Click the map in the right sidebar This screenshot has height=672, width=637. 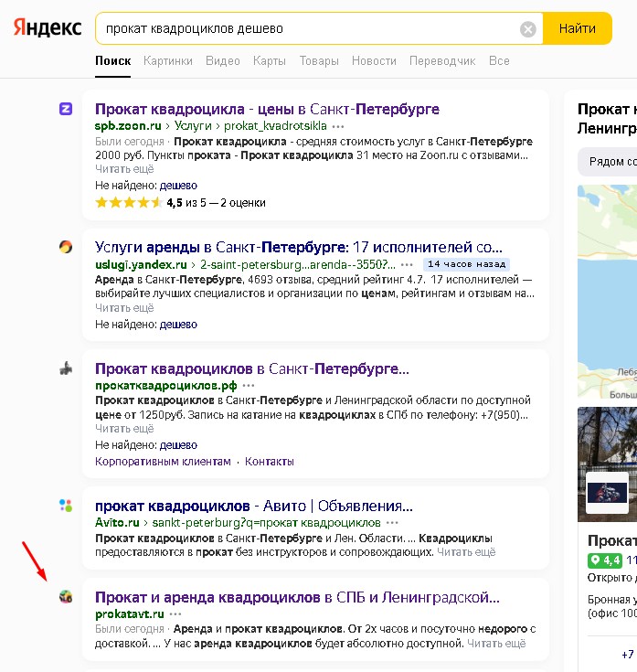(607, 292)
